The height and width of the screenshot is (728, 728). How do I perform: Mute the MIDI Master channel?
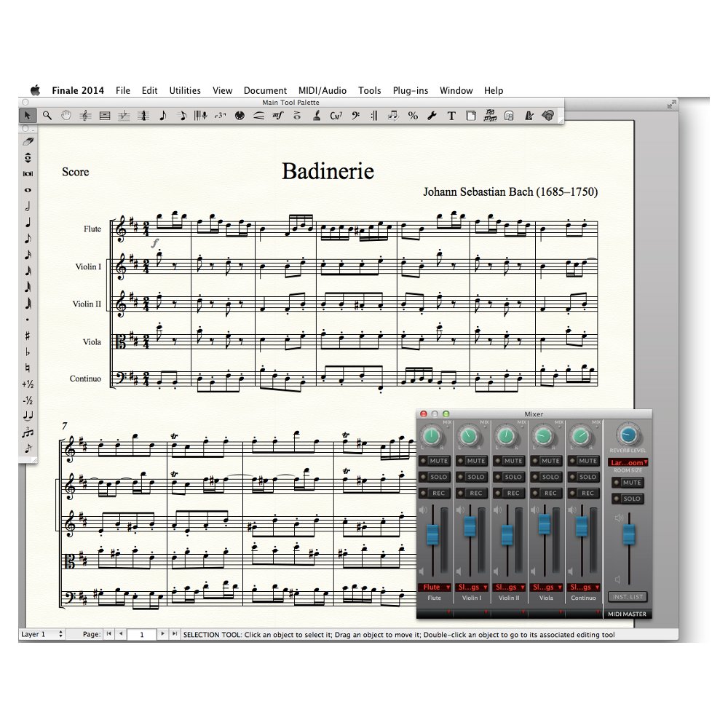(628, 483)
